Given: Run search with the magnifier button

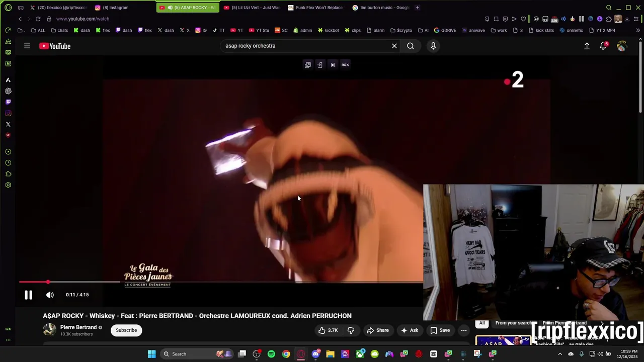Looking at the screenshot, I should click(x=411, y=46).
